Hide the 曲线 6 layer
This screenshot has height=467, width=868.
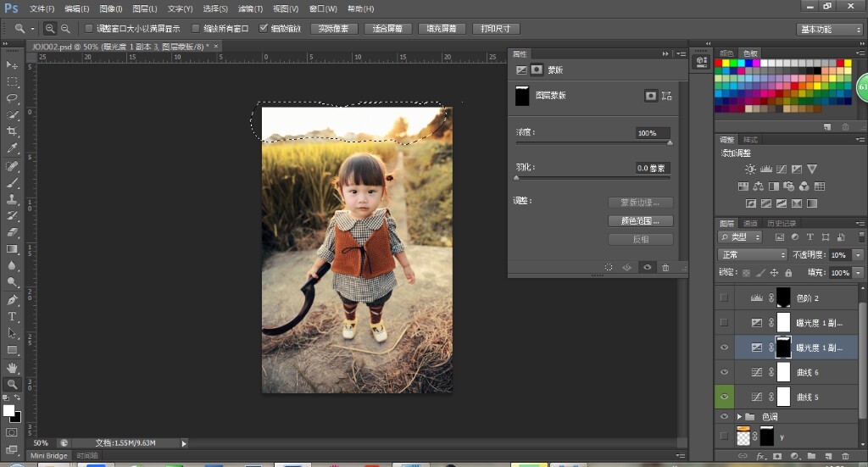coord(724,372)
